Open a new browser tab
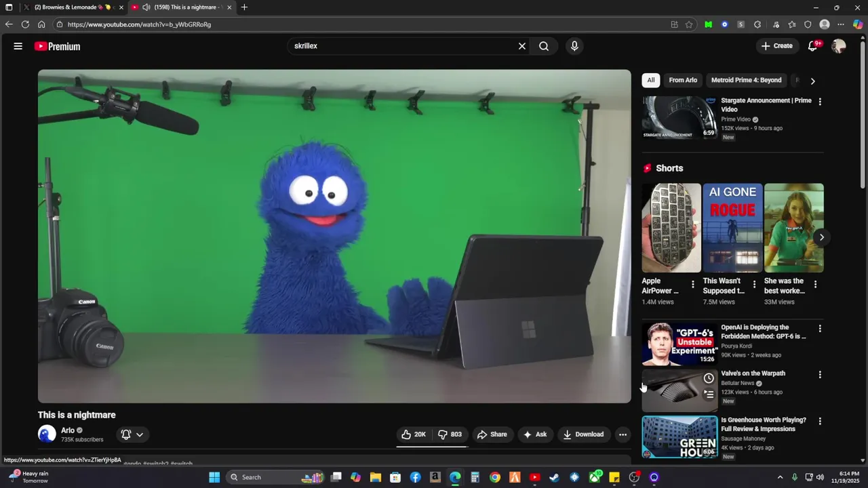Image resolution: width=868 pixels, height=488 pixels. 244,7
